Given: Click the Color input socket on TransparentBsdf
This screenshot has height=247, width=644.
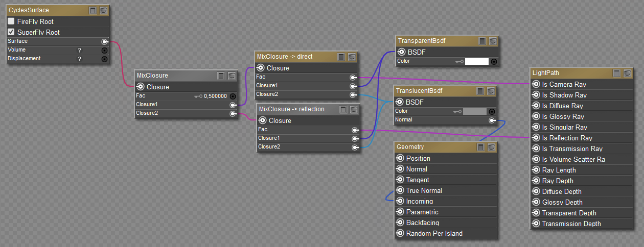Looking at the screenshot, I should click(x=494, y=61).
